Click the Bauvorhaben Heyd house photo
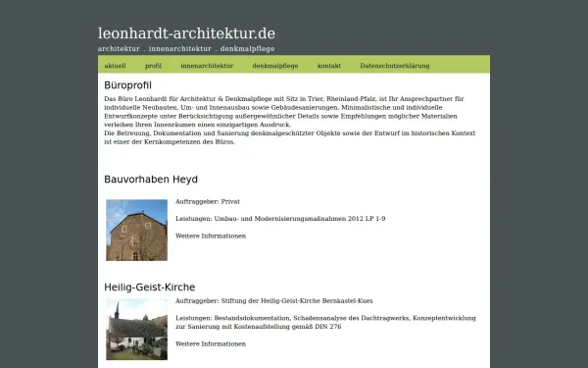588x368 pixels. [x=137, y=231]
